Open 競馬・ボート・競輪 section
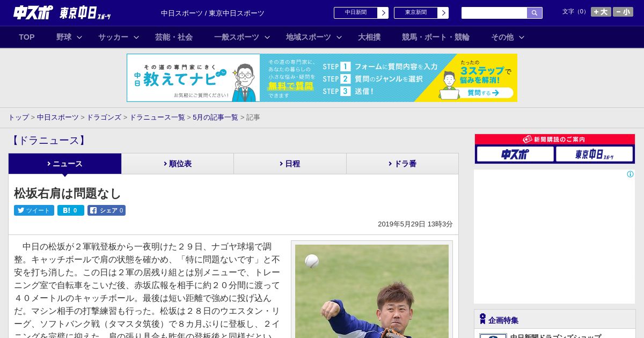The height and width of the screenshot is (338, 644). pos(436,37)
